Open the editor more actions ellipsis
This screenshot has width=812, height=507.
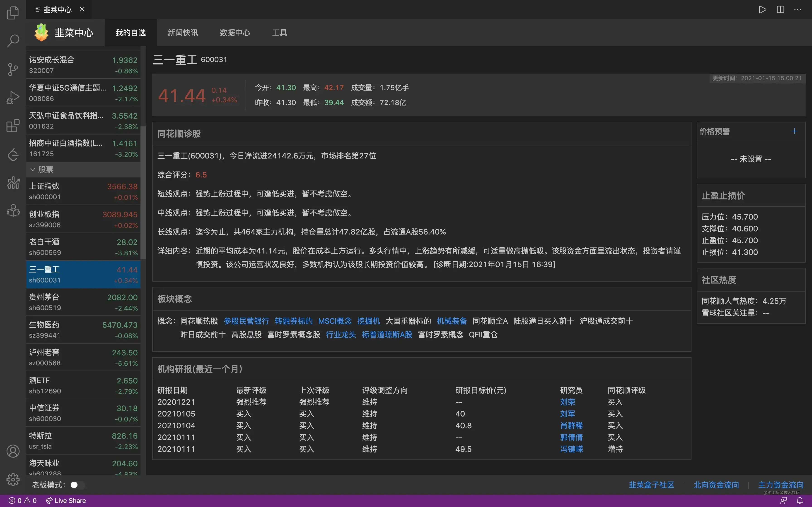[797, 9]
